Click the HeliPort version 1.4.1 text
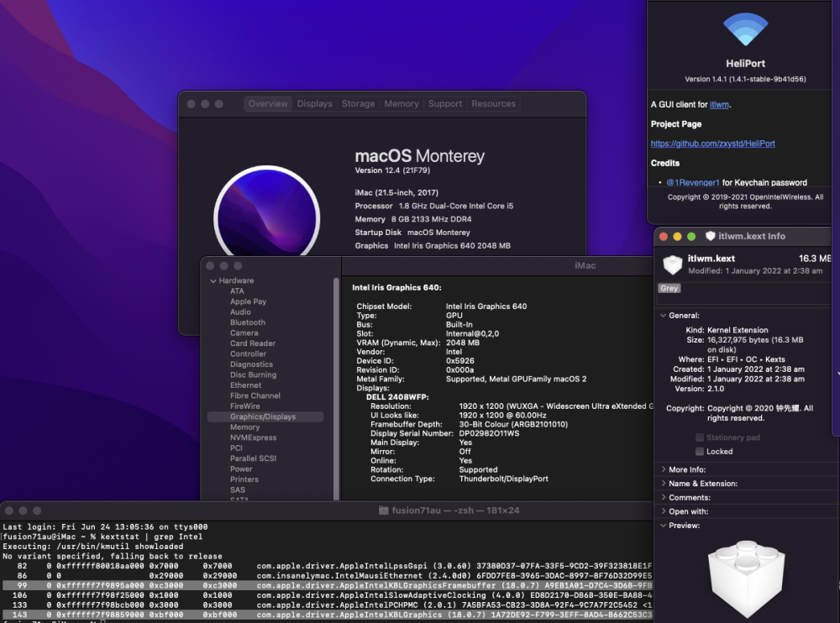The image size is (840, 623). click(x=745, y=79)
